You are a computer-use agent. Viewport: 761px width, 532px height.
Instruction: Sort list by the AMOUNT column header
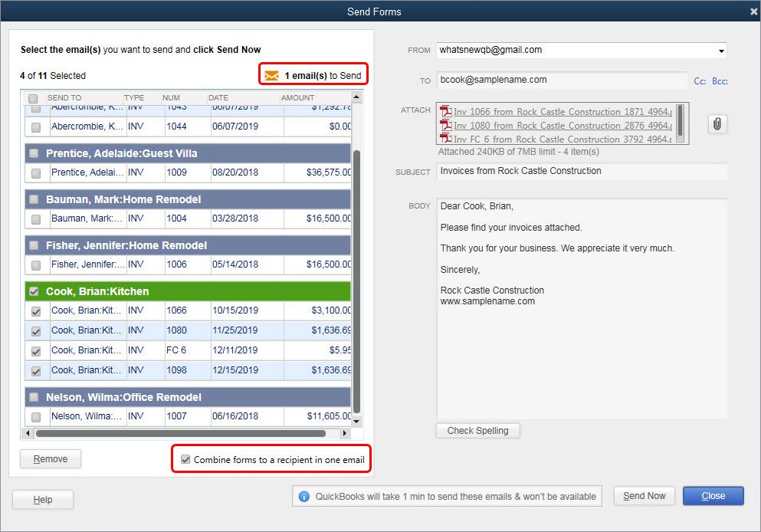tap(297, 98)
